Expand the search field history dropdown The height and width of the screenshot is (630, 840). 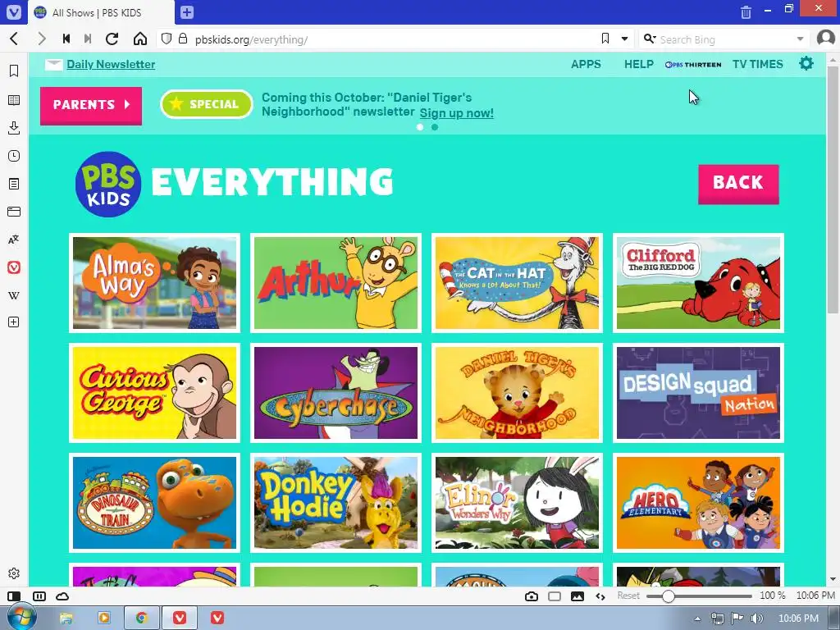800,39
